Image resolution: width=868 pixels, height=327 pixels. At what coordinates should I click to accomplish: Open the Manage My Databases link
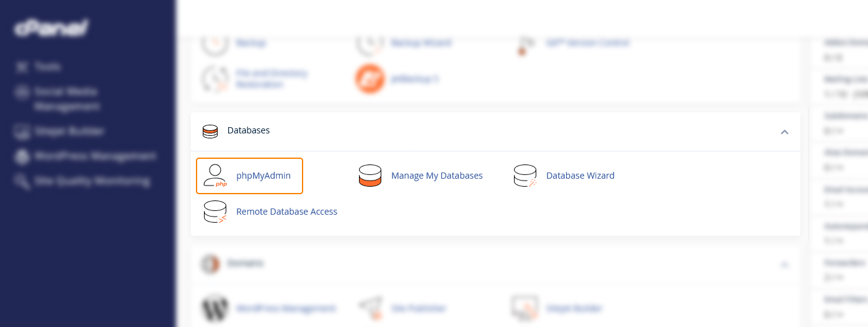[436, 176]
